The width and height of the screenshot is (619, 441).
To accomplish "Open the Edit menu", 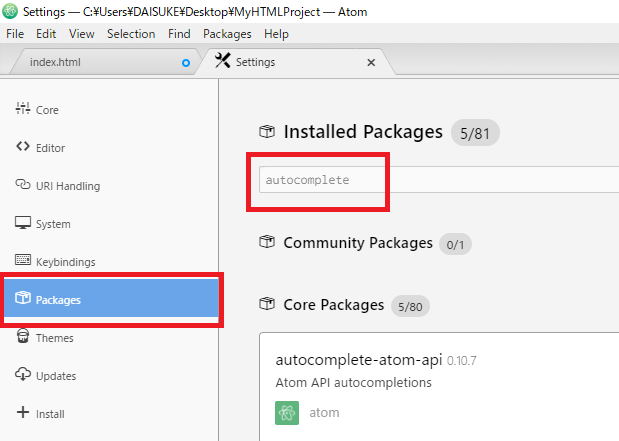I will click(x=46, y=34).
